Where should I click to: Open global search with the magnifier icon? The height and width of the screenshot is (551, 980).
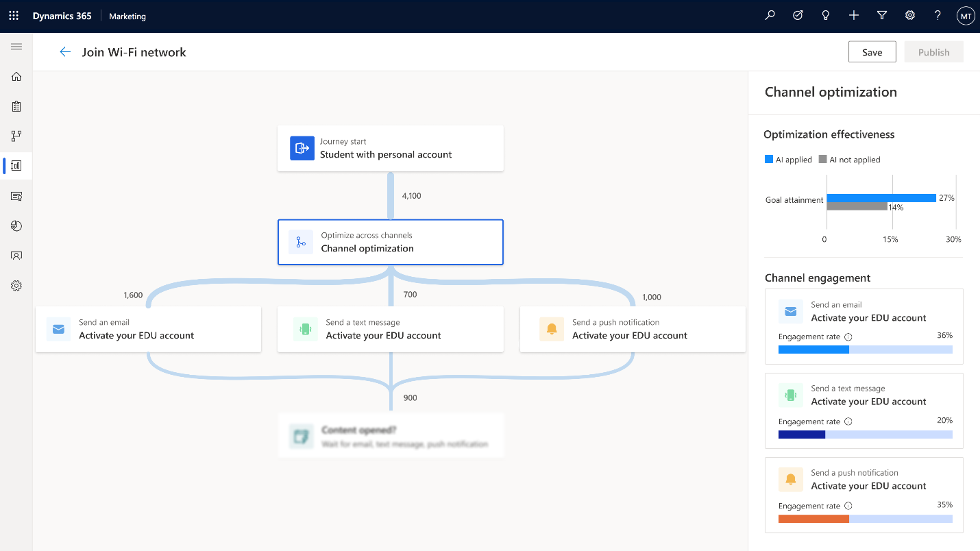pyautogui.click(x=769, y=15)
